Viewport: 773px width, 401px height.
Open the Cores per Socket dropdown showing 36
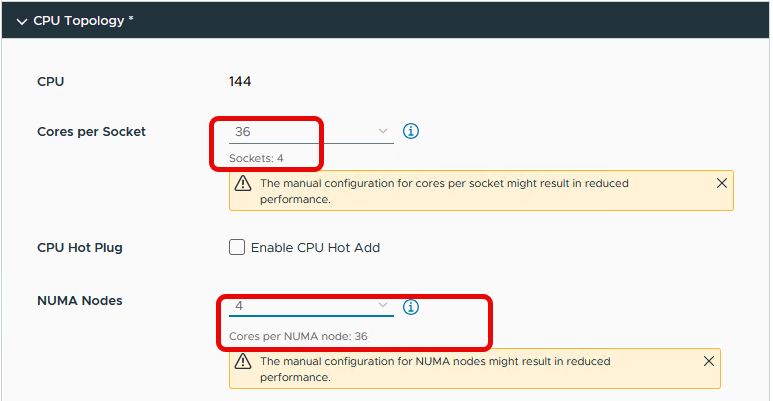[300, 132]
